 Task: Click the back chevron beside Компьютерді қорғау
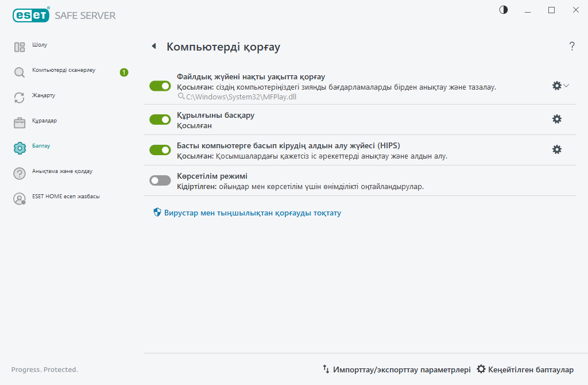(x=153, y=47)
